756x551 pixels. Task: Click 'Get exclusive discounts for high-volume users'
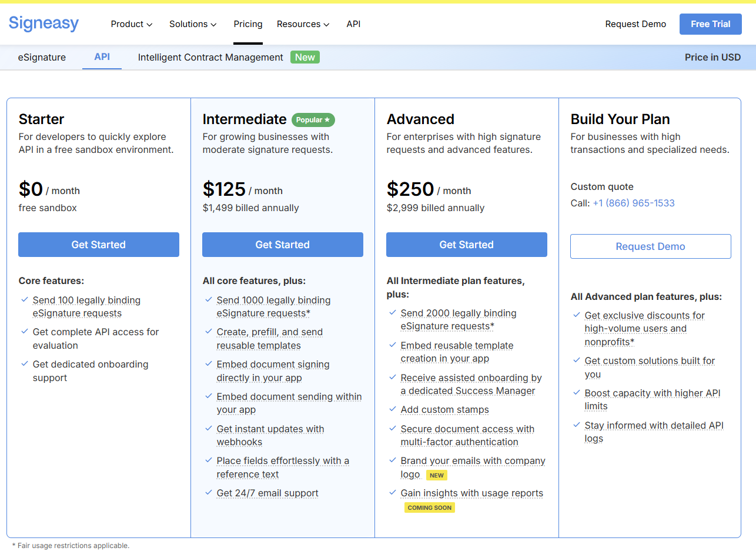coord(644,329)
